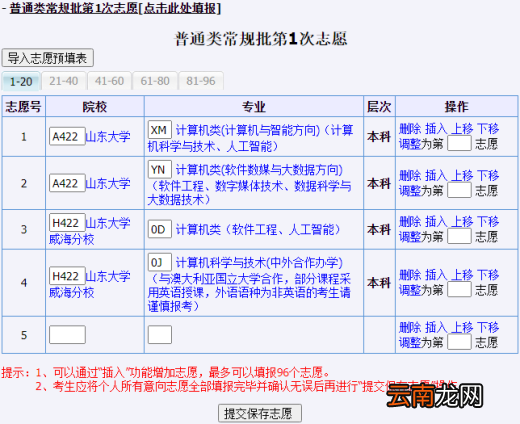Submit with 提交保存志愿 button

tap(260, 413)
